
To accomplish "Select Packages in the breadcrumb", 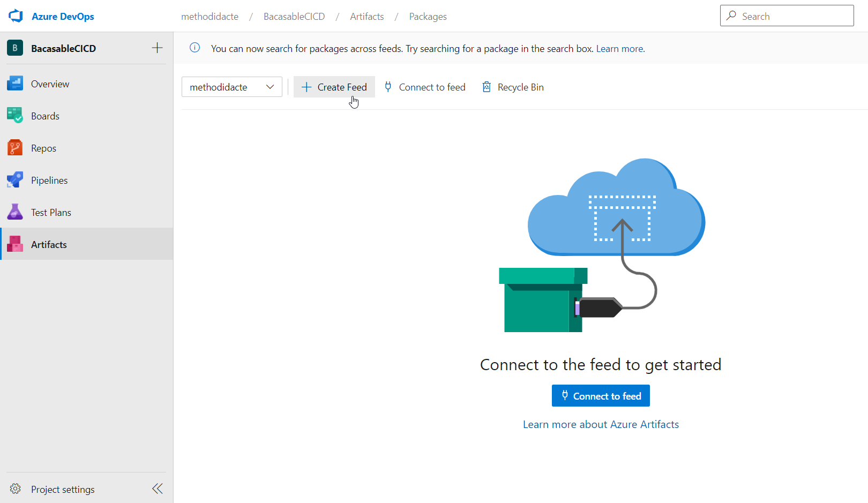I will pyautogui.click(x=428, y=16).
